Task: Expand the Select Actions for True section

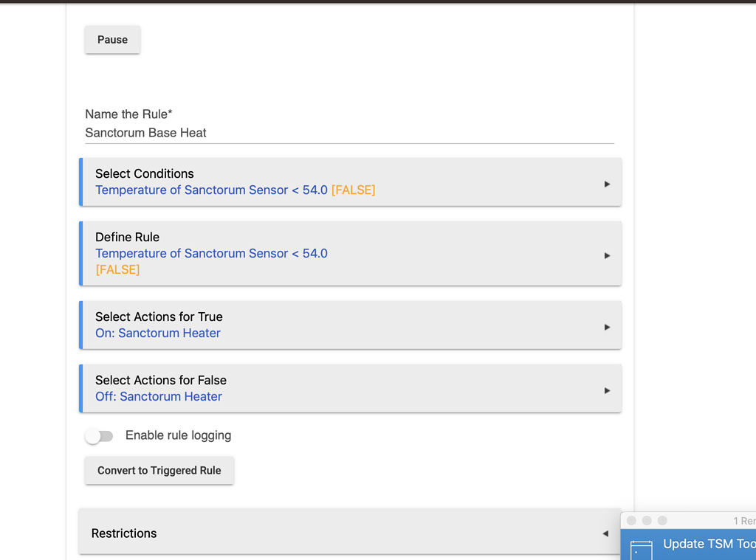Action: coord(350,325)
